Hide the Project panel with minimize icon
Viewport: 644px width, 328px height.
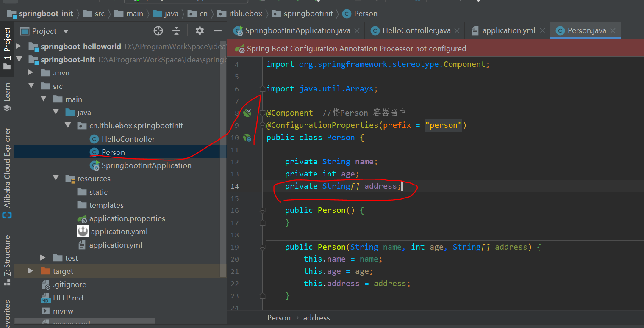point(217,31)
